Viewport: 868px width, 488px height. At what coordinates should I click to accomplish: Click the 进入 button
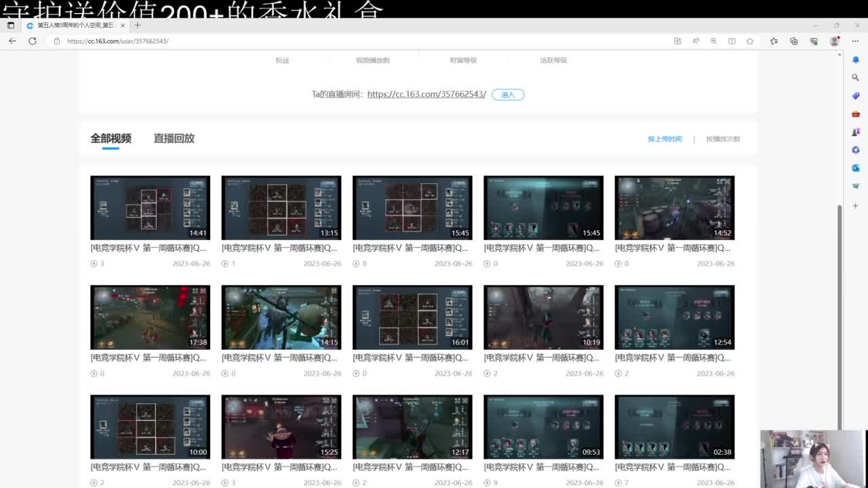tap(508, 94)
